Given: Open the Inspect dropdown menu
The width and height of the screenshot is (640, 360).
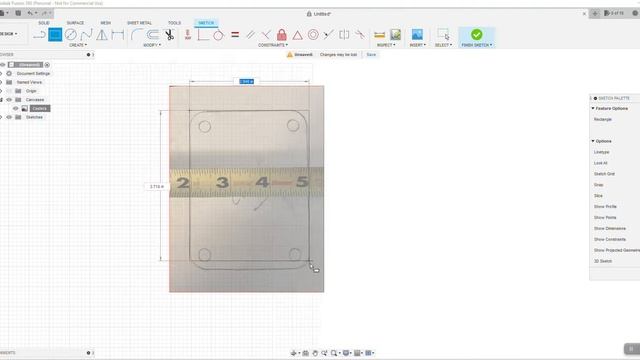Looking at the screenshot, I should [x=386, y=45].
